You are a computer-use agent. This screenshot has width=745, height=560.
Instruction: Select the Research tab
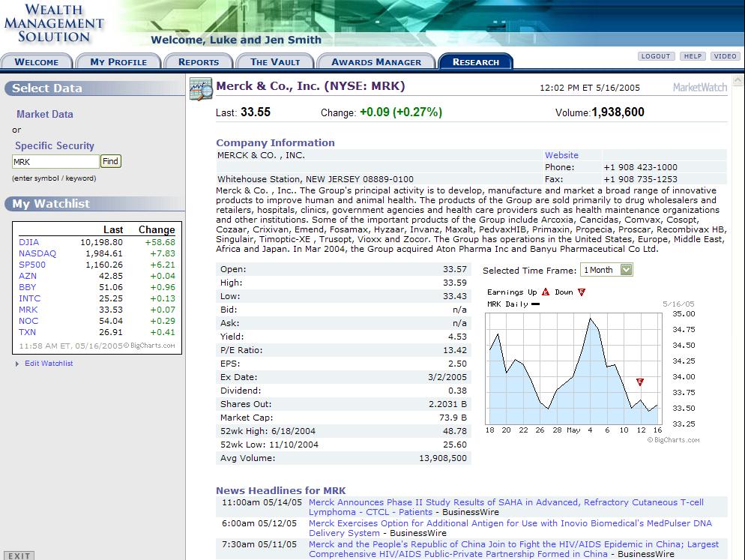[x=476, y=61]
